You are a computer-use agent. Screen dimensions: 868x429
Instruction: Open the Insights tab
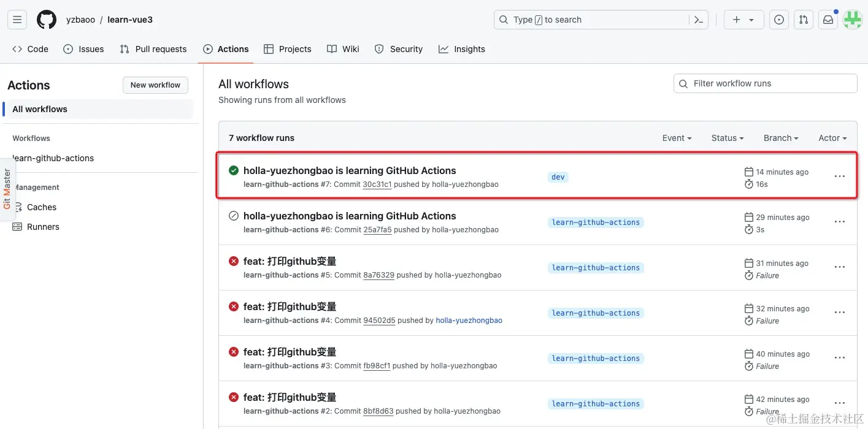(x=462, y=49)
